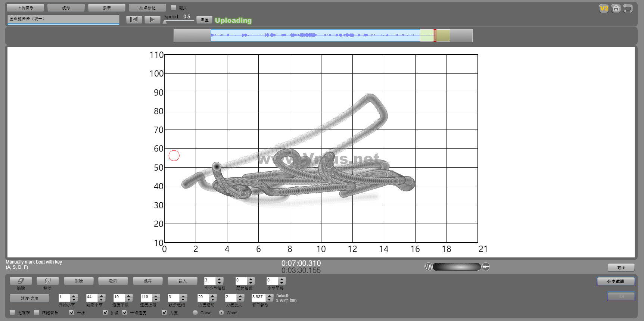The width and height of the screenshot is (644, 321).
Task: Click the waveform icon left of the gradient bar
Action: pos(428,267)
